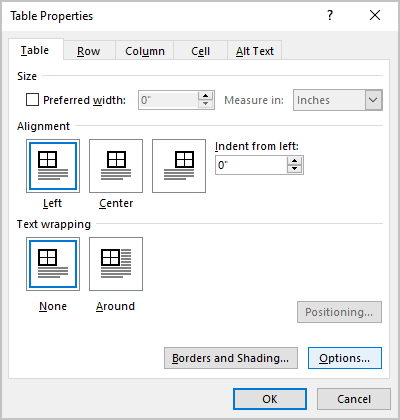Focus the Indent from left field

pos(251,165)
